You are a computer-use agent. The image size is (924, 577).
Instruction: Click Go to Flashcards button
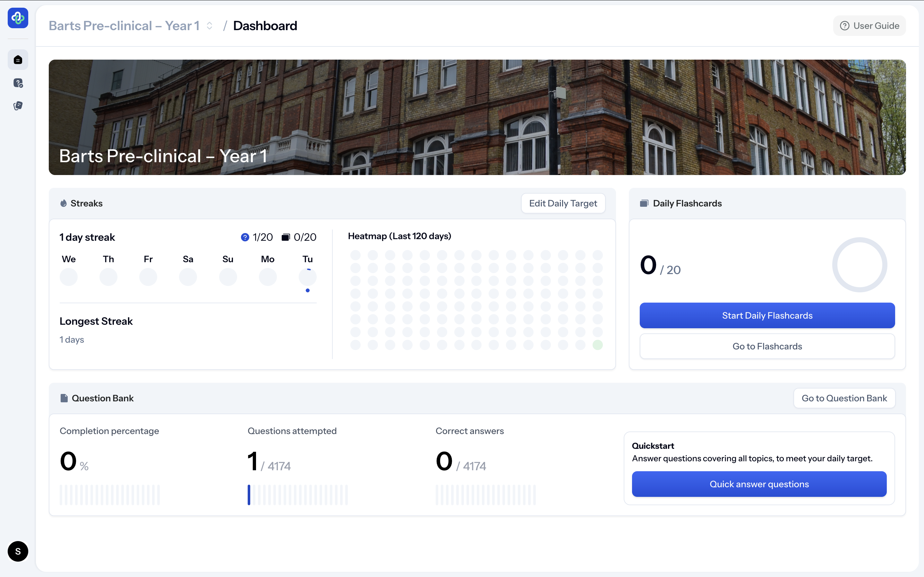767,346
